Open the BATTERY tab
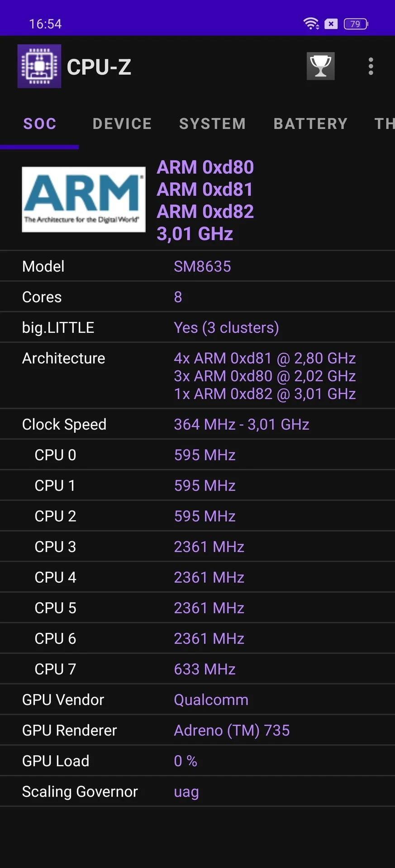Image resolution: width=395 pixels, height=868 pixels. point(311,124)
